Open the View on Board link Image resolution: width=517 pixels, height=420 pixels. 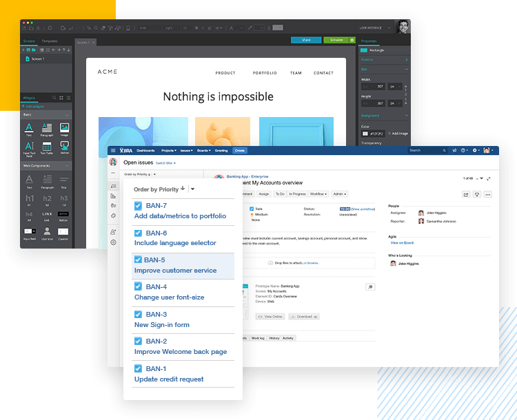(x=402, y=243)
